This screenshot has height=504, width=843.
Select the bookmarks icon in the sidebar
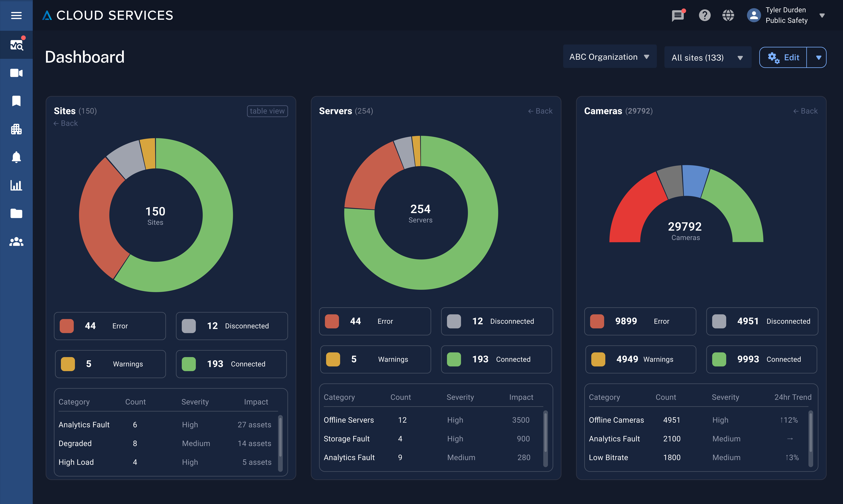[16, 101]
